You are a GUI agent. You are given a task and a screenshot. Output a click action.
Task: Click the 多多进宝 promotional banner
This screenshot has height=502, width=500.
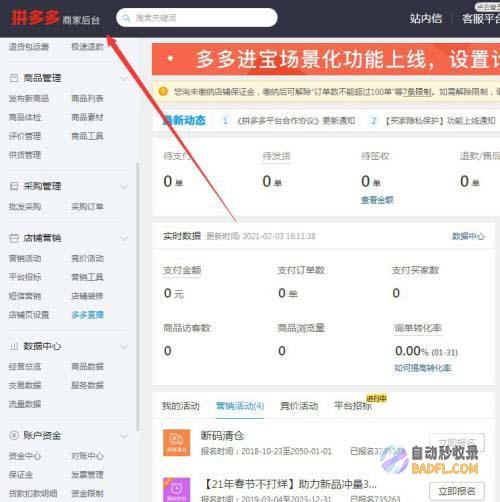(326, 59)
